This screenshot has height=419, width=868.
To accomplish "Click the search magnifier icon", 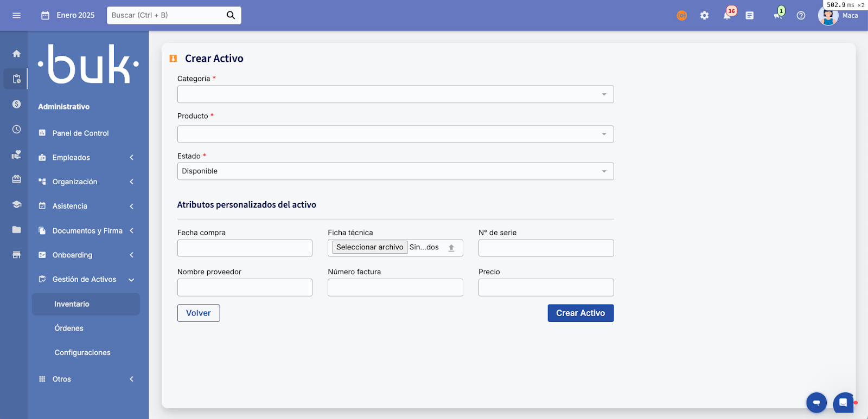I will (x=231, y=15).
